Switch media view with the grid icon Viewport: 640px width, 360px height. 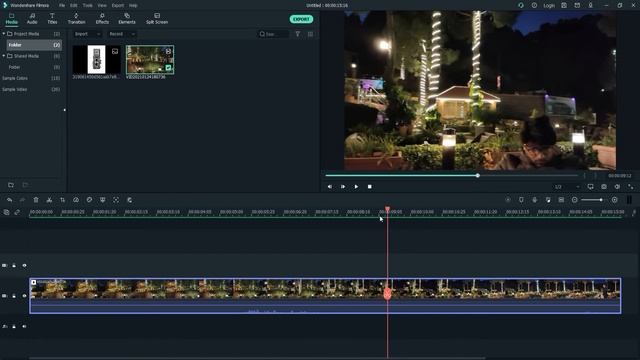click(x=310, y=34)
